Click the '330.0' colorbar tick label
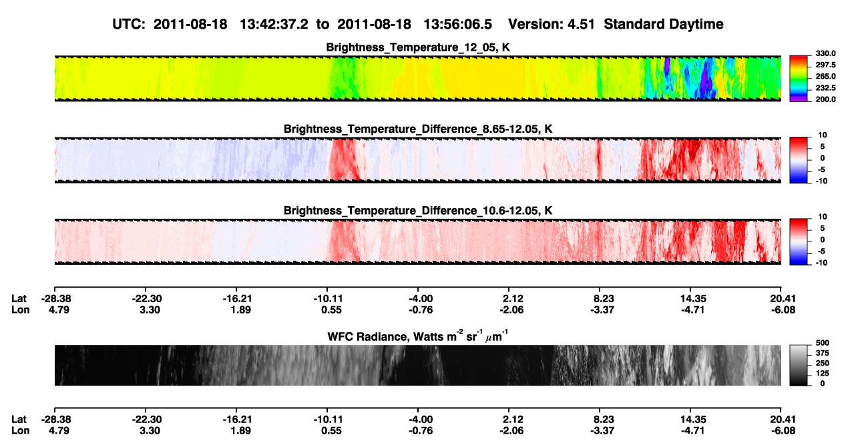This screenshot has width=868, height=445. [x=826, y=54]
